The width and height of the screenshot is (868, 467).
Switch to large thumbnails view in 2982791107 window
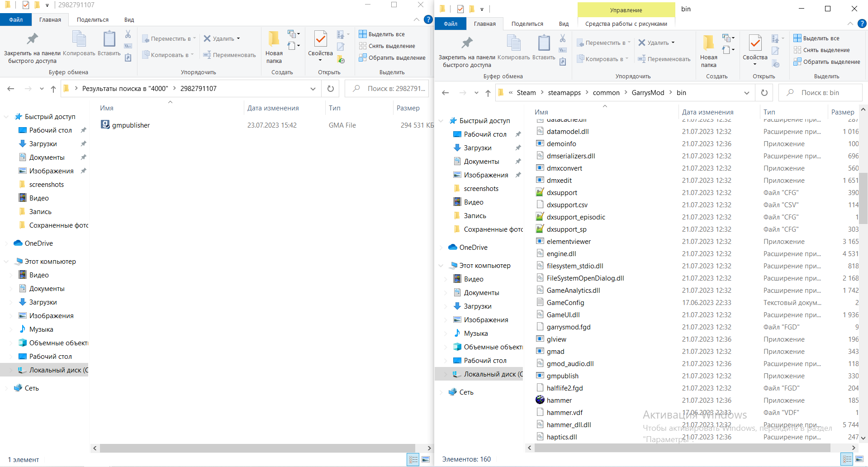tap(426, 459)
